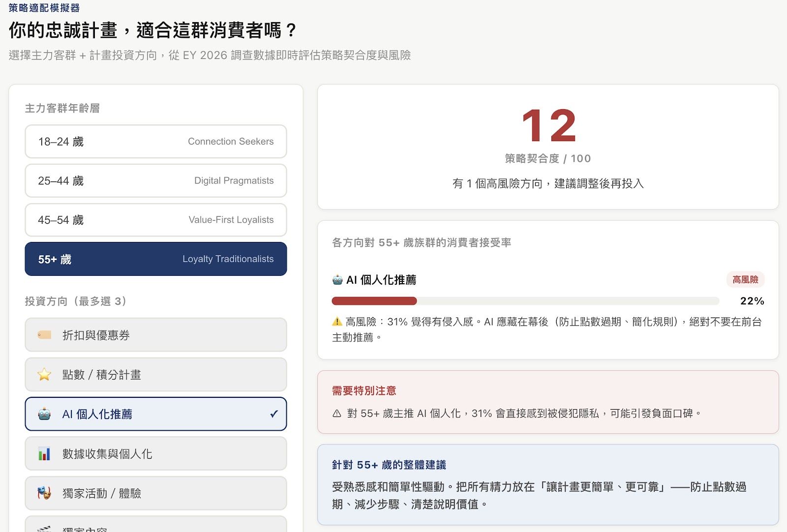The image size is (787, 532).
Task: Click the 策略契合度 / 100 label
Action: coord(548,158)
